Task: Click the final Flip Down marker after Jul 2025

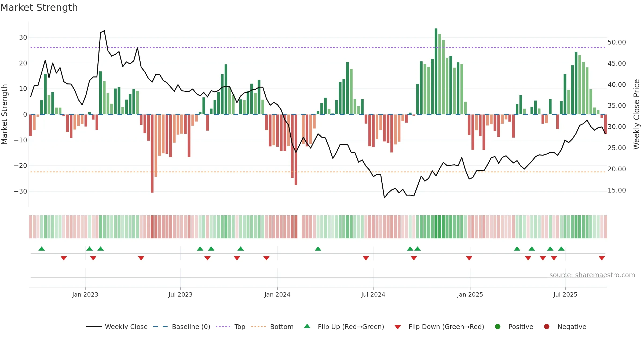Action: 602,258
